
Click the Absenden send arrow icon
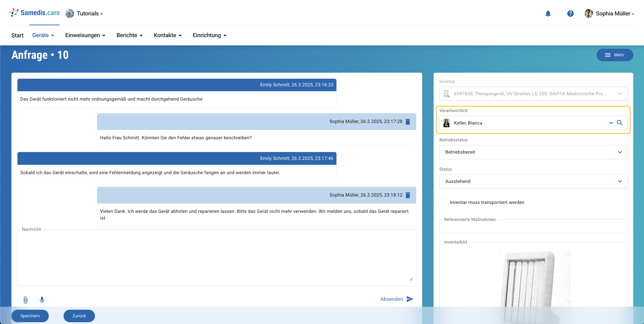pyautogui.click(x=410, y=299)
